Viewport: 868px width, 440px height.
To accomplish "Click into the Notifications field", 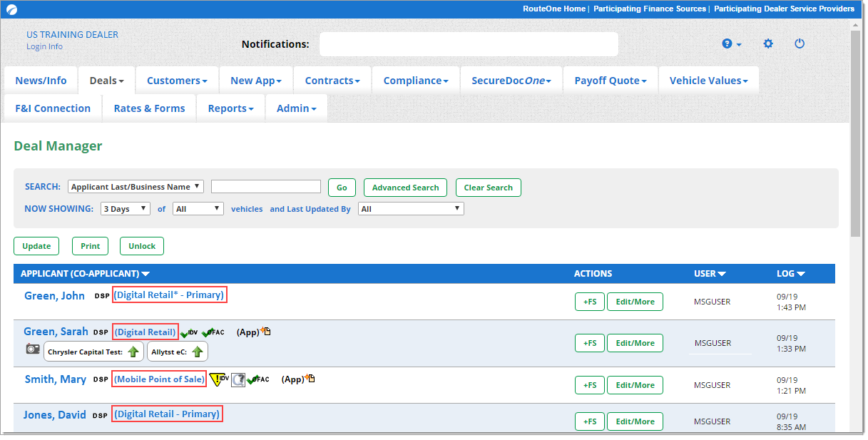I will point(469,44).
